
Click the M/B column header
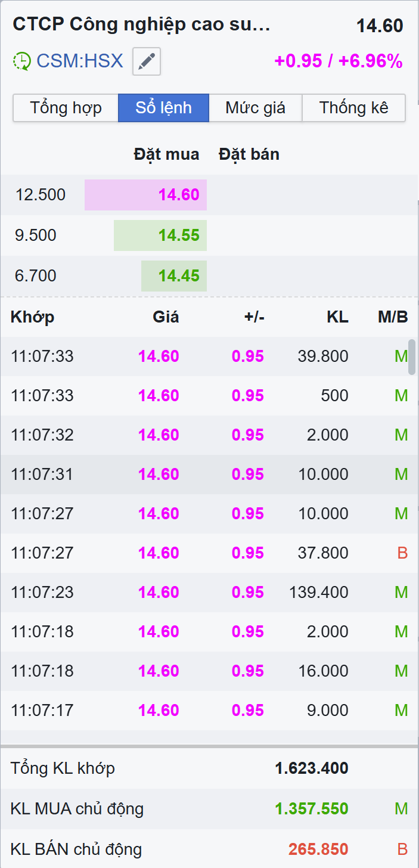click(x=393, y=317)
